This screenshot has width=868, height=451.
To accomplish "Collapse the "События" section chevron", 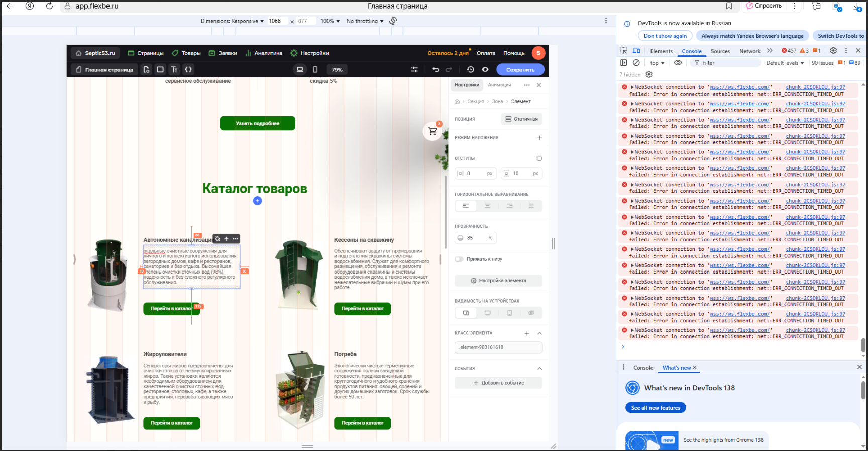I will pos(539,369).
